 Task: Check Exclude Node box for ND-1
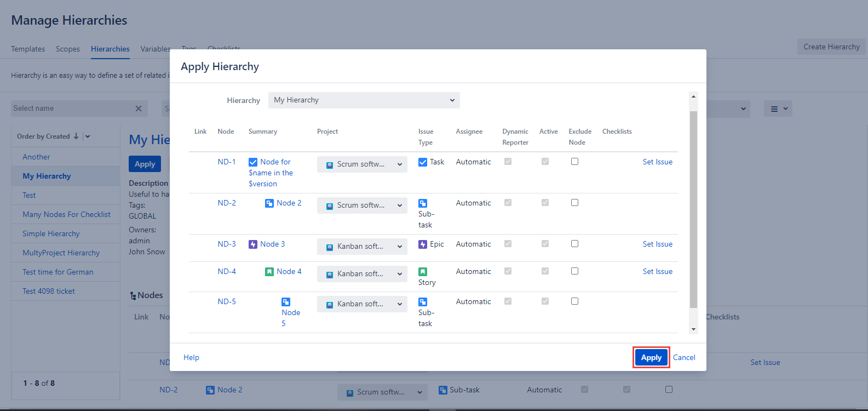pyautogui.click(x=574, y=162)
